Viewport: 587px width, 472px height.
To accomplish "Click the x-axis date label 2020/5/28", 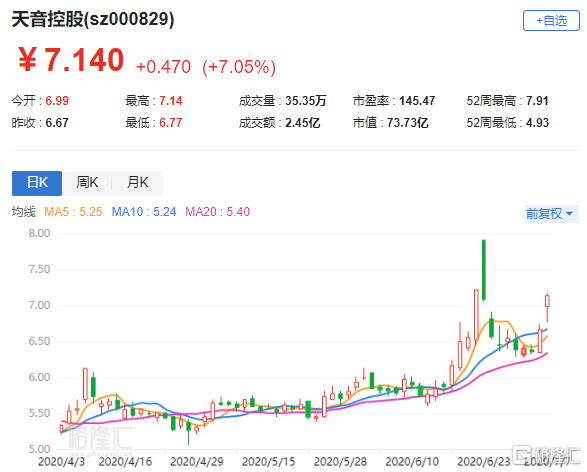I will 340,462.
